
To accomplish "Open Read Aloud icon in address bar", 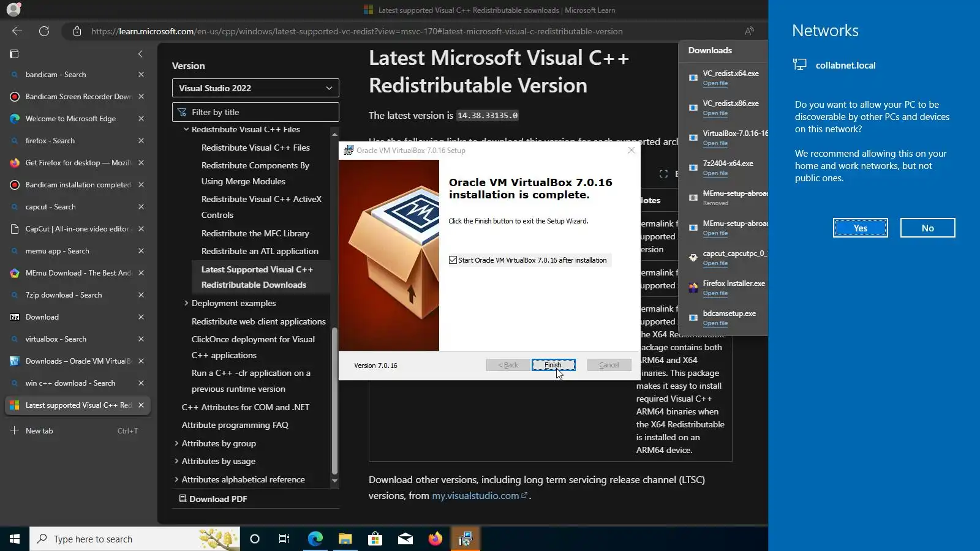I will (749, 31).
